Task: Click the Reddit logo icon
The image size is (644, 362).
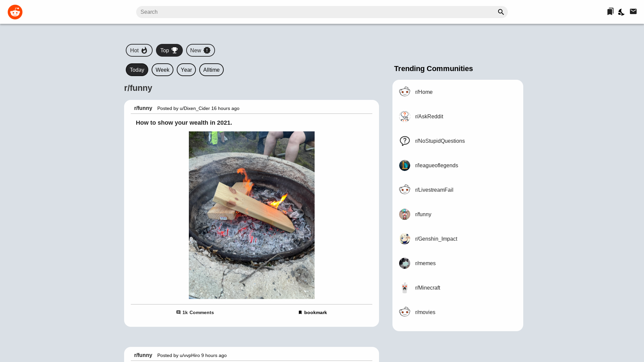Action: pyautogui.click(x=15, y=12)
